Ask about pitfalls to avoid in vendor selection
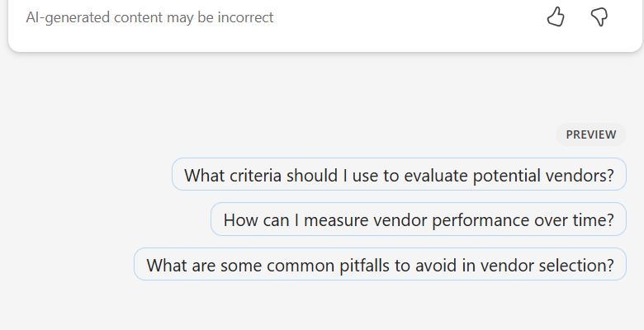Screen dimensions: 644x330 point(380,265)
